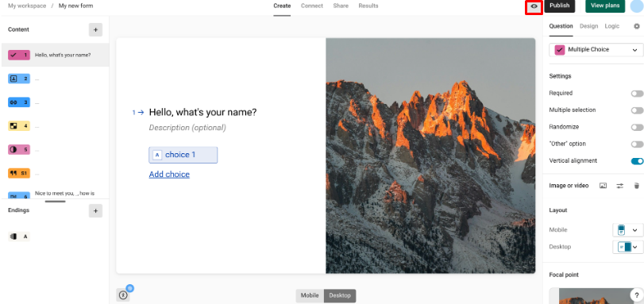Select question 3 link block in Content list

click(19, 102)
